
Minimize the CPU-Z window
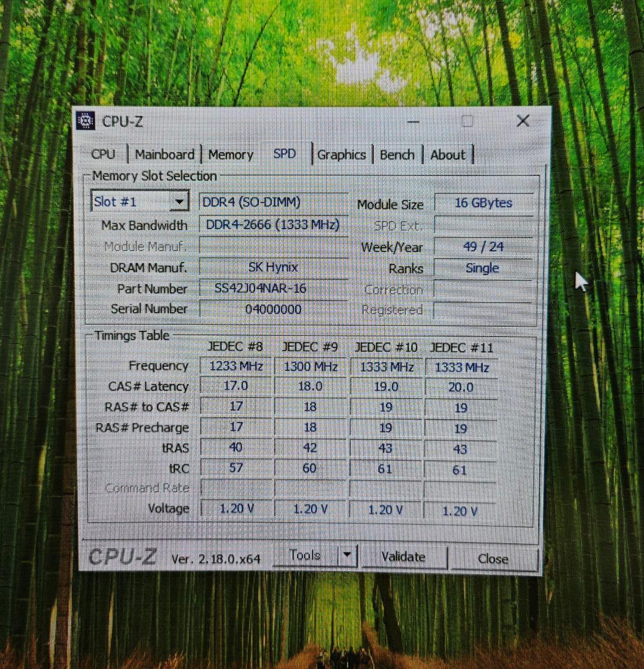click(413, 122)
